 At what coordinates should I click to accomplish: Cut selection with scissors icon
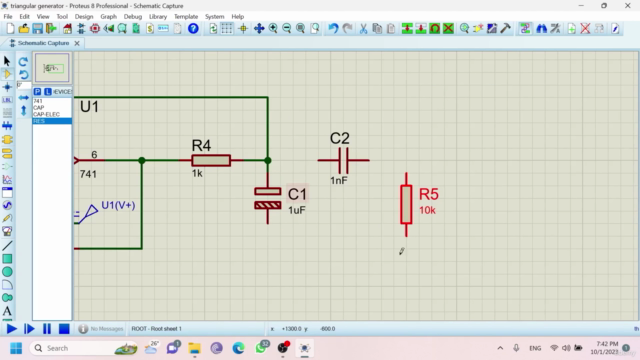coord(363,28)
